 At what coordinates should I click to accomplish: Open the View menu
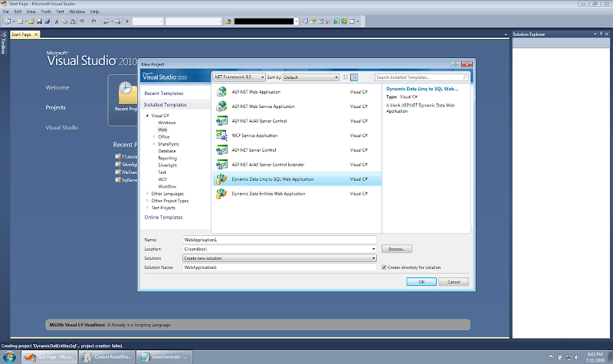tap(31, 11)
